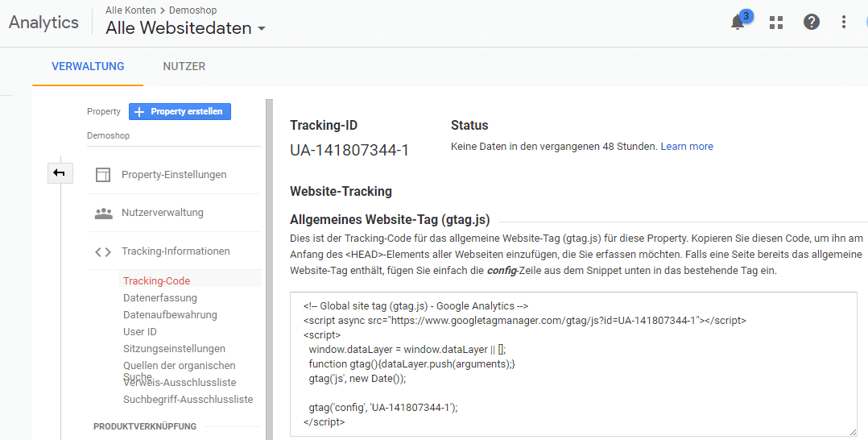Select User ID submenu item
868x440 pixels.
pyautogui.click(x=139, y=331)
